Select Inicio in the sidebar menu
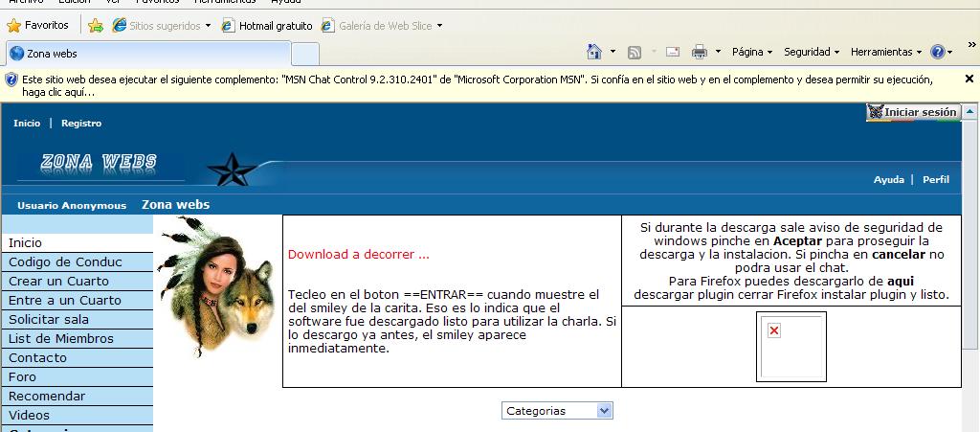 [78, 243]
